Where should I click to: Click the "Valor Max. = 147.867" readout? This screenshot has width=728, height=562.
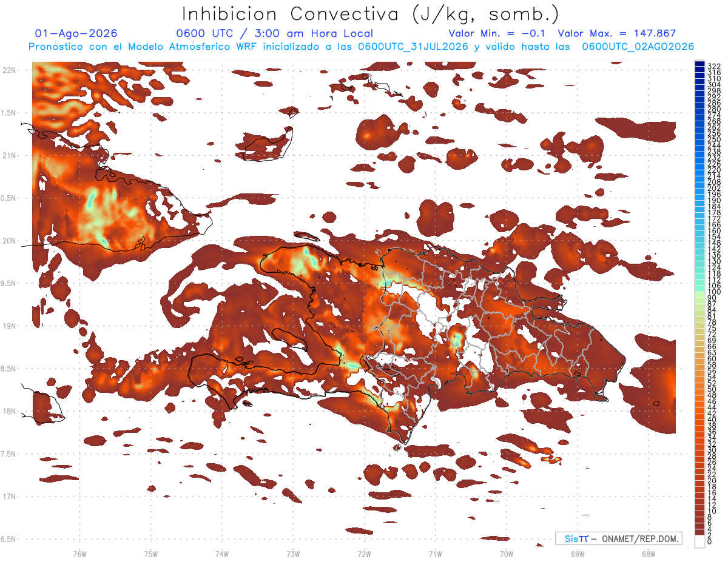click(x=617, y=34)
